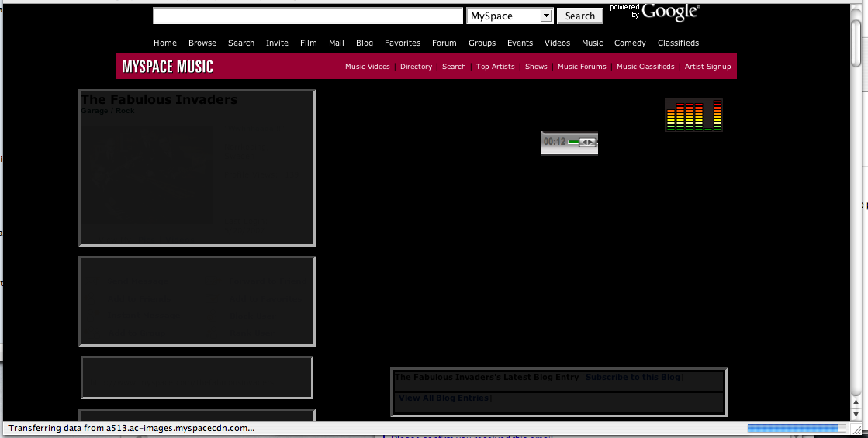Go to Home in the top navigation
The width and height of the screenshot is (868, 438).
[165, 43]
